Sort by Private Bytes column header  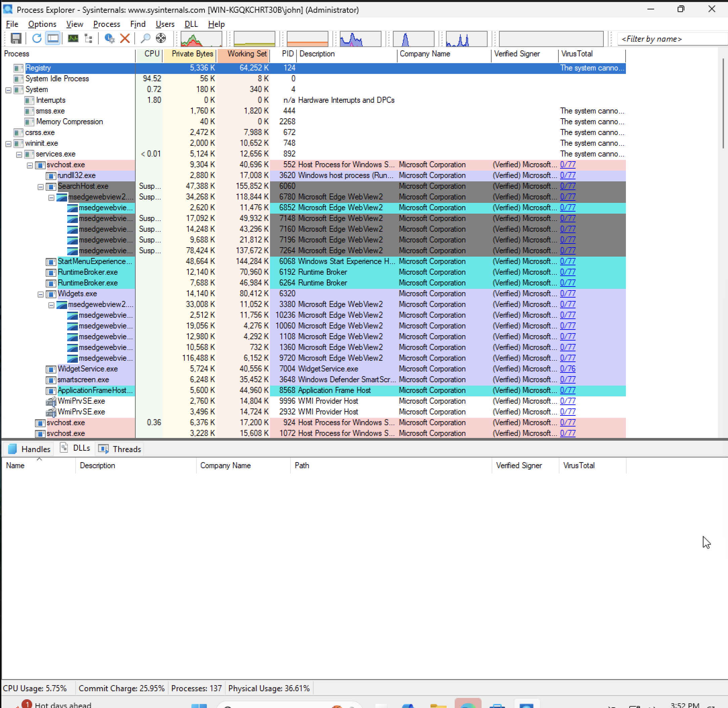(x=190, y=54)
